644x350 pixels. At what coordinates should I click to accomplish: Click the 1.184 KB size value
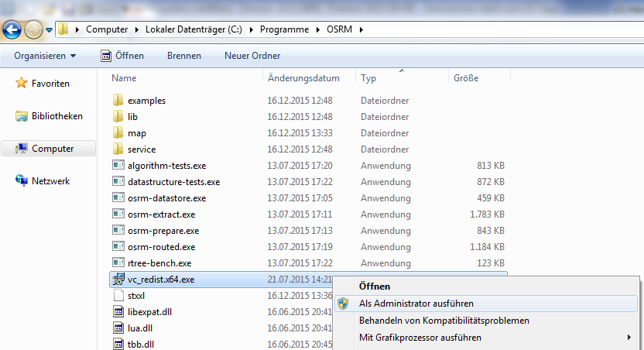pyautogui.click(x=487, y=247)
